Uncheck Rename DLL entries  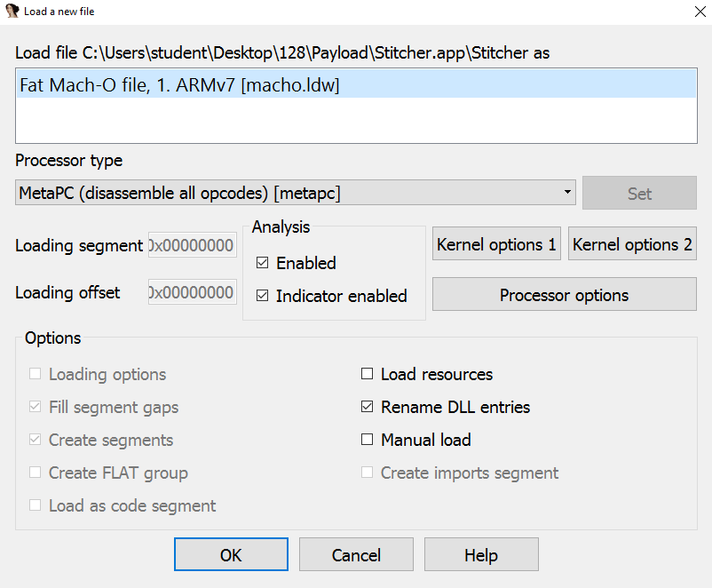coord(367,407)
